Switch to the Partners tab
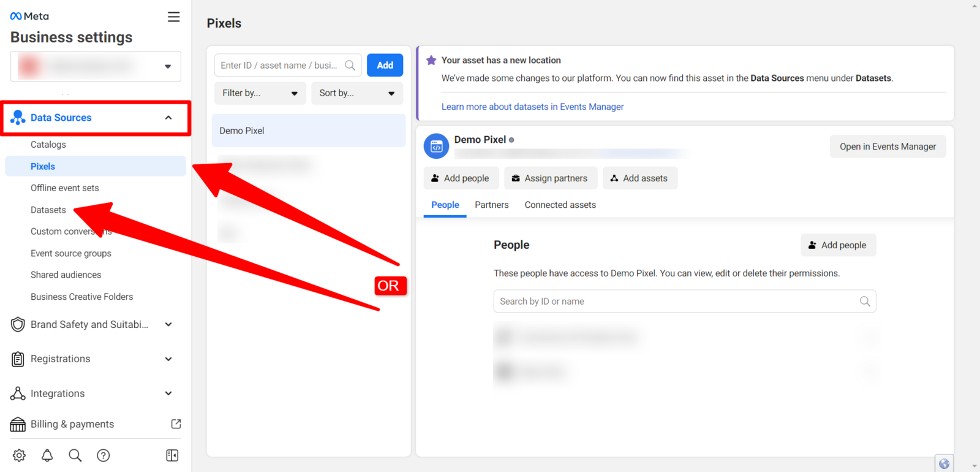The image size is (980, 472). pyautogui.click(x=491, y=205)
